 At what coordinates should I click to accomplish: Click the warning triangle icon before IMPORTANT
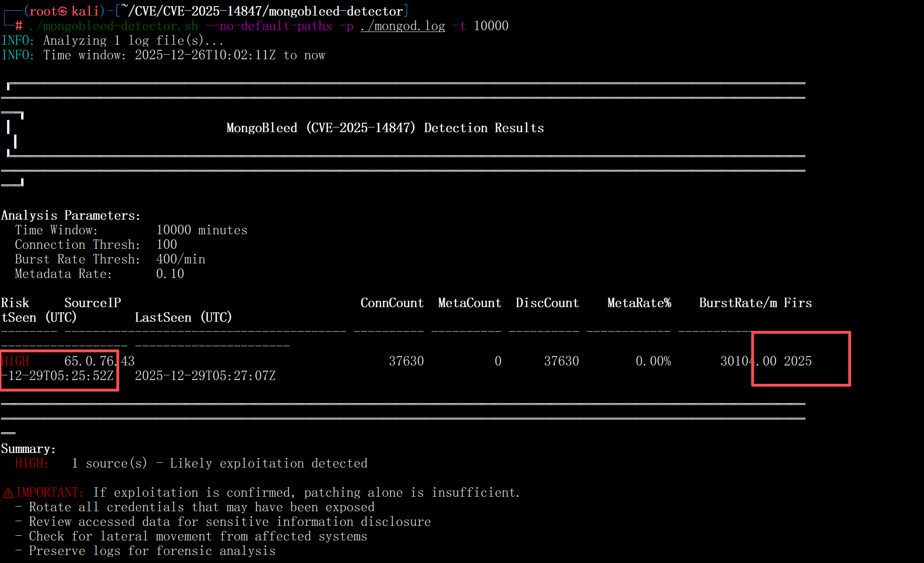[x=8, y=493]
